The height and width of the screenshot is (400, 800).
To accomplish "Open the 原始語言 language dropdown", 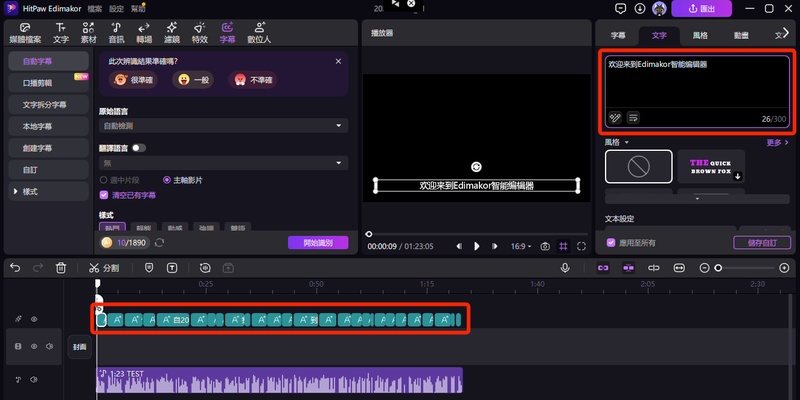I will (x=223, y=126).
